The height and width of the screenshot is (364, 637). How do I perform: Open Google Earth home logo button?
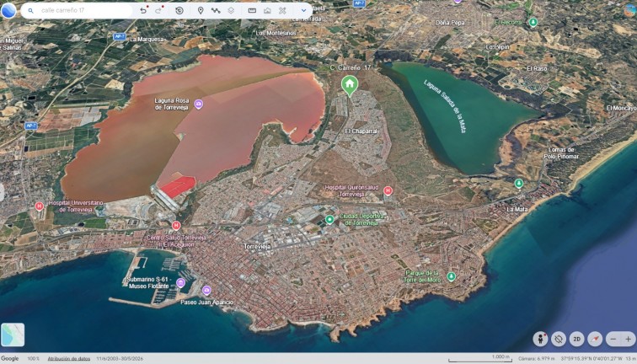[8, 10]
